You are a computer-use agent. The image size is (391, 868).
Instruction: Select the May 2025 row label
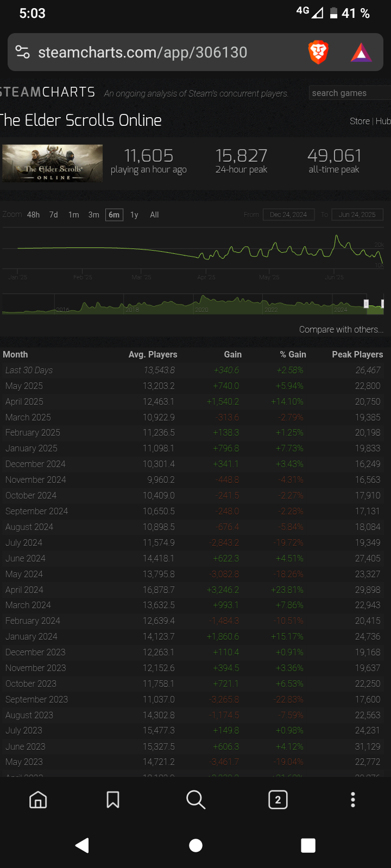24,386
